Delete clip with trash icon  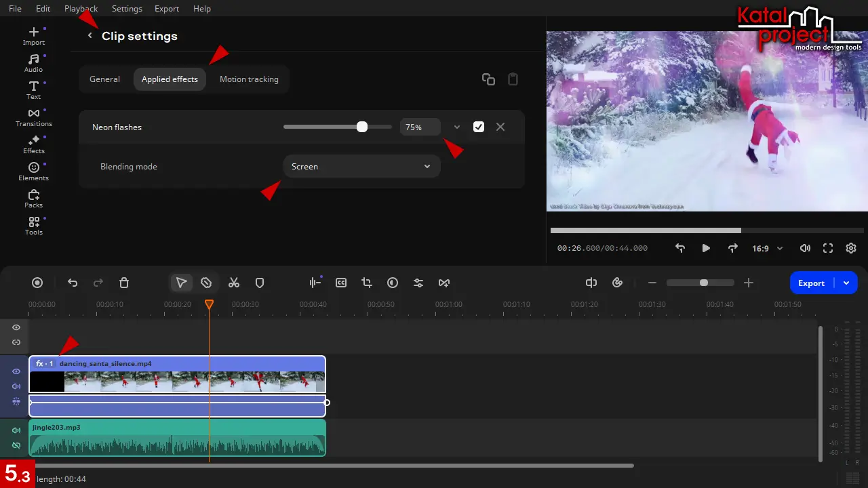(124, 283)
